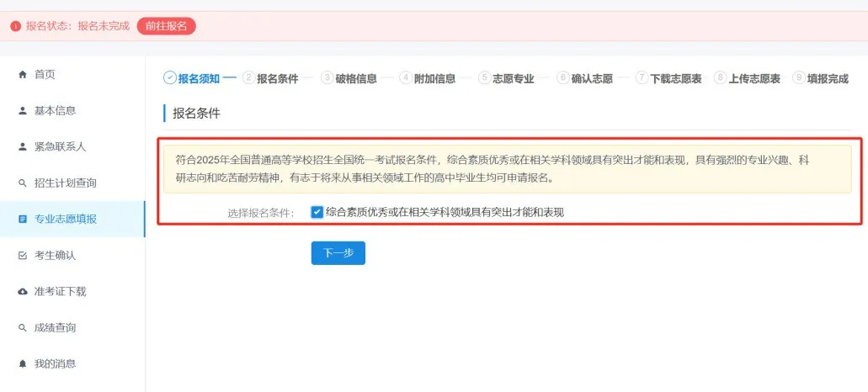Click the search icon beside 招生计划查询

click(x=23, y=183)
